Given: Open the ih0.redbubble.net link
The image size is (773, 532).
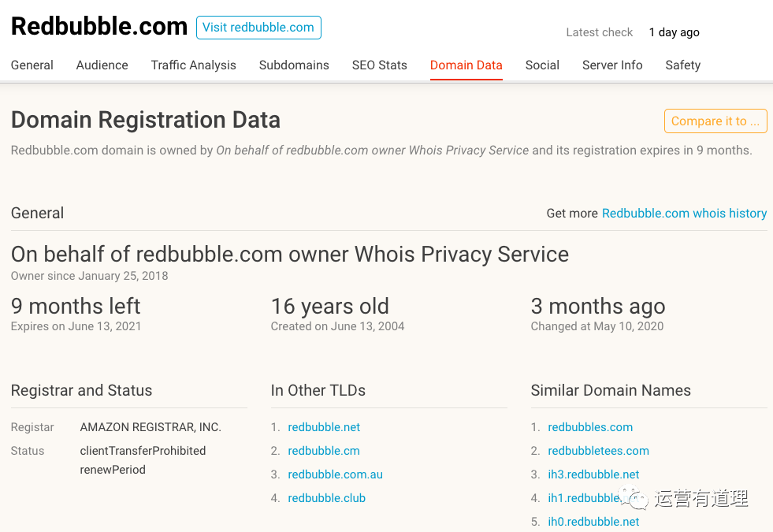Looking at the screenshot, I should point(593,522).
